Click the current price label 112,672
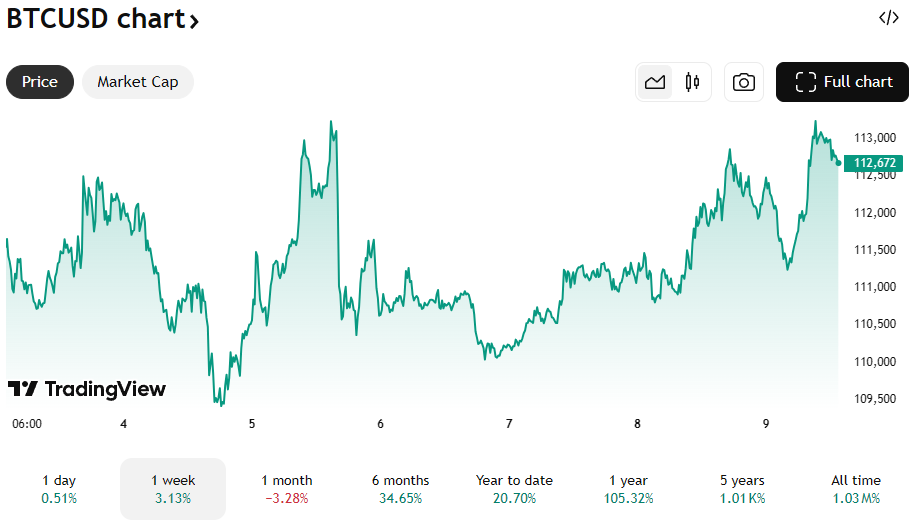Image resolution: width=919 pixels, height=526 pixels. coord(873,163)
